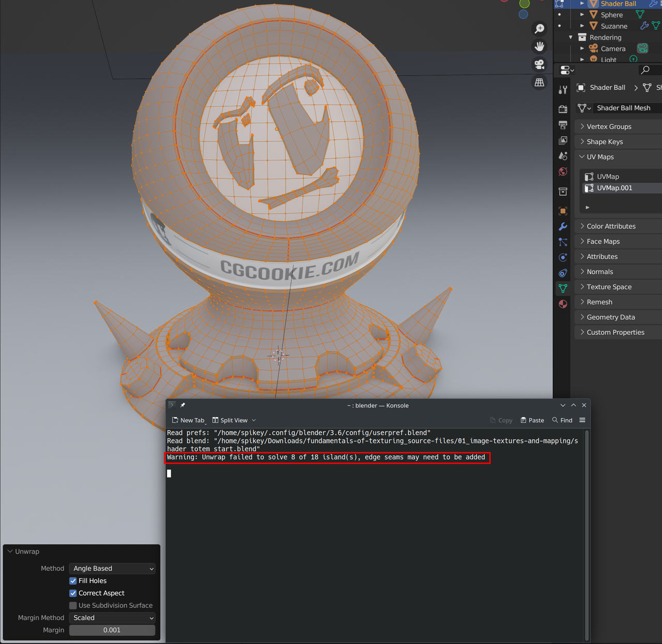Viewport: 662px width, 644px height.
Task: Expand the Shape Keys panel
Action: tap(582, 142)
